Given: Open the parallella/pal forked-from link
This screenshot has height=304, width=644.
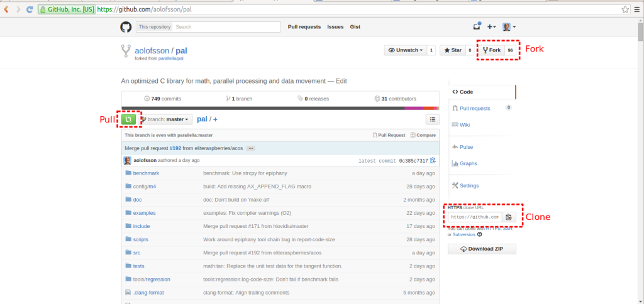Looking at the screenshot, I should point(170,58).
